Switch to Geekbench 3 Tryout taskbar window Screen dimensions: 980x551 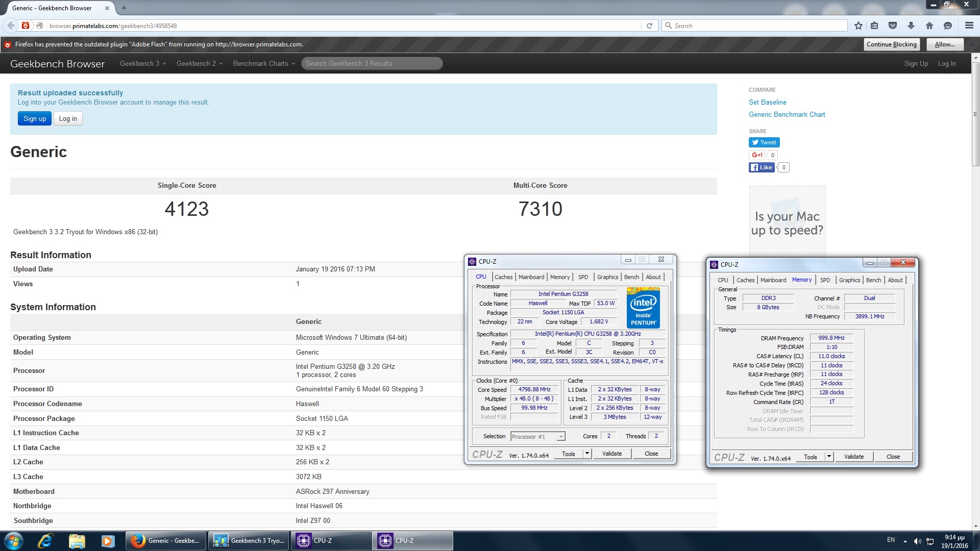[x=249, y=541]
